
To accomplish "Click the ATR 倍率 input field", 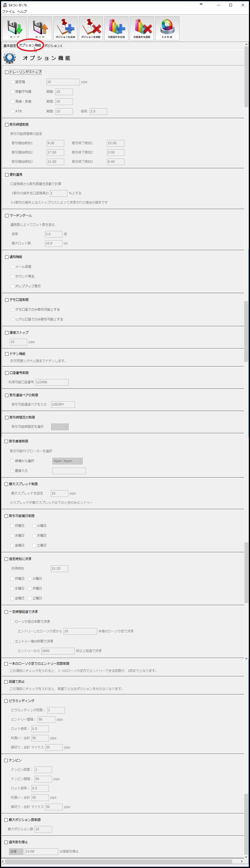I will (98, 112).
